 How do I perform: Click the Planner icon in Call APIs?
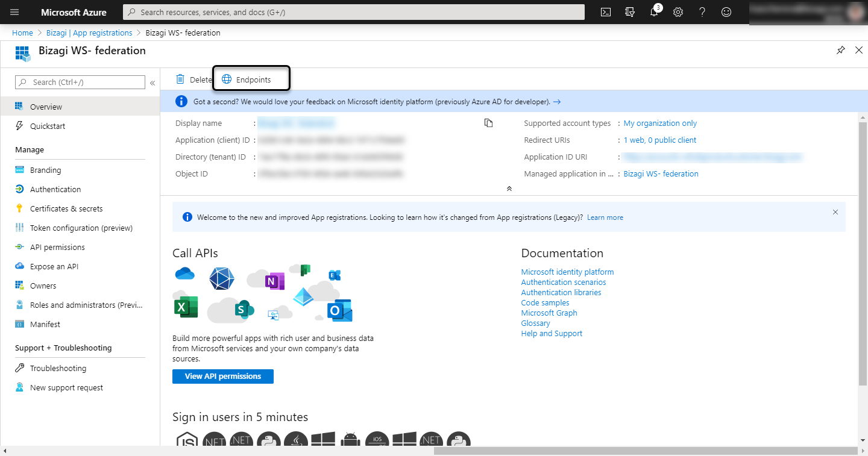pos(305,269)
